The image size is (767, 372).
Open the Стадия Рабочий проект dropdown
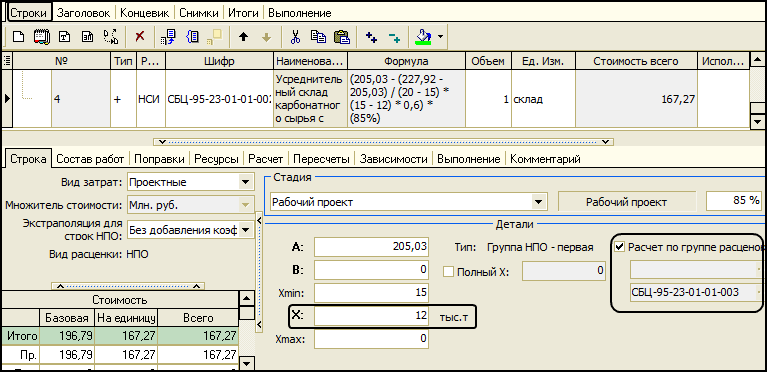[538, 202]
